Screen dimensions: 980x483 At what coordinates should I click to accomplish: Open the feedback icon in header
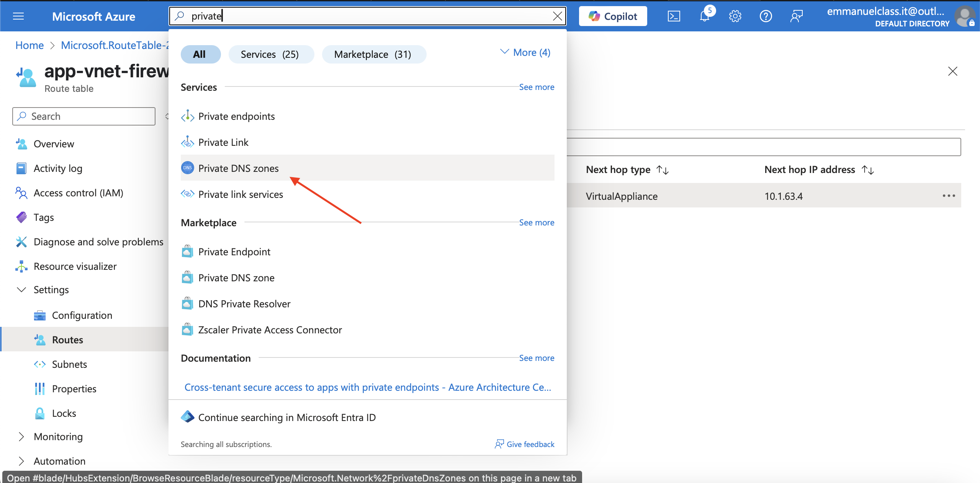point(796,16)
